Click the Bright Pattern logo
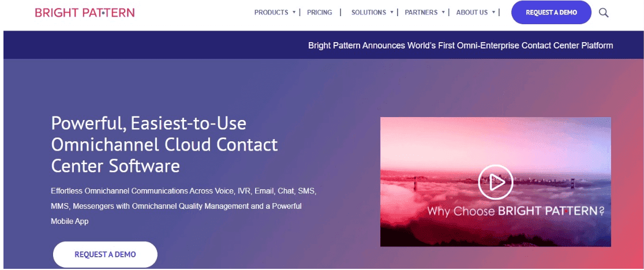The image size is (644, 270). [x=85, y=13]
